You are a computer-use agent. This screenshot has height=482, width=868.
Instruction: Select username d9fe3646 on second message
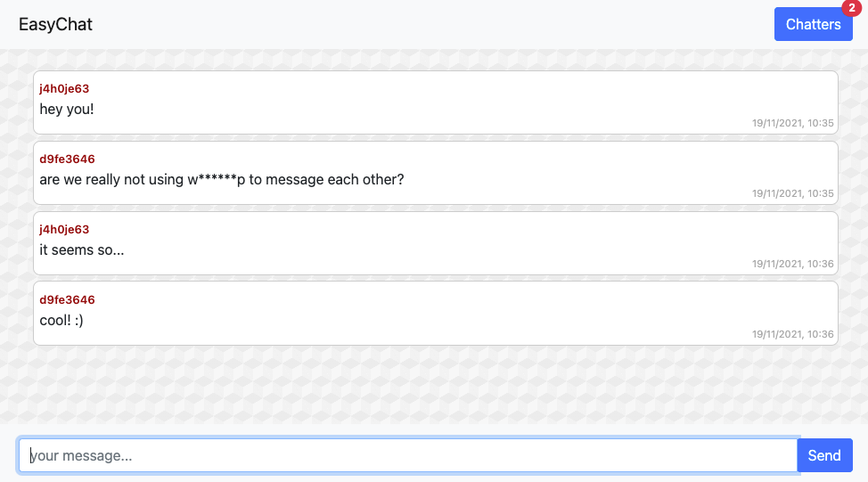[x=67, y=159]
